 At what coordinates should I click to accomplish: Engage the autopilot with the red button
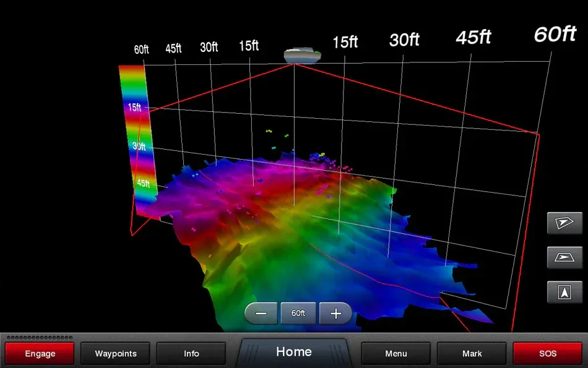click(40, 353)
